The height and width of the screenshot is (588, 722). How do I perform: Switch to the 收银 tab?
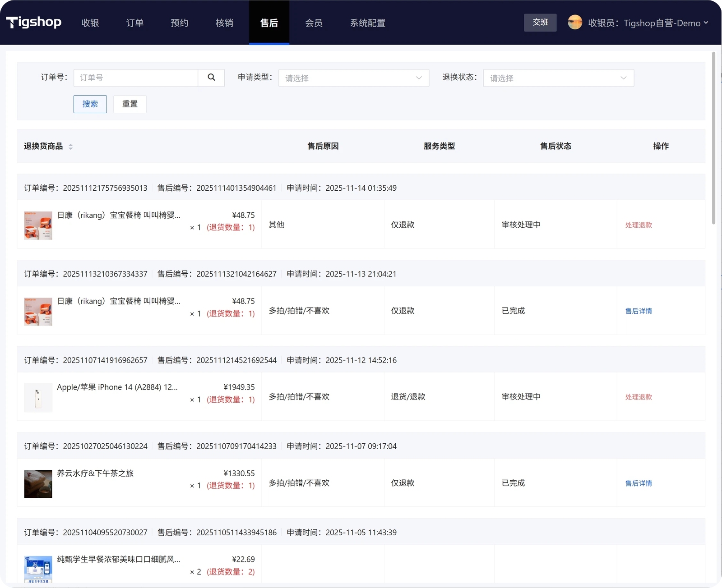point(90,23)
